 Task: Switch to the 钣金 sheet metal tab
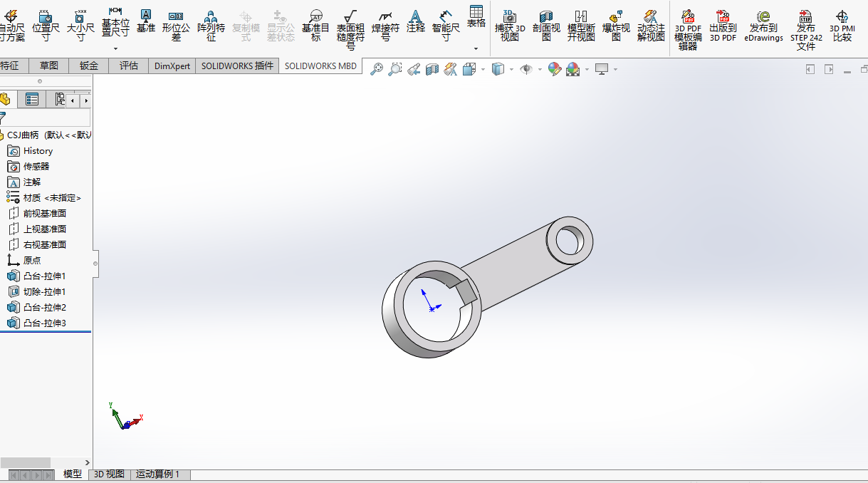pos(89,66)
